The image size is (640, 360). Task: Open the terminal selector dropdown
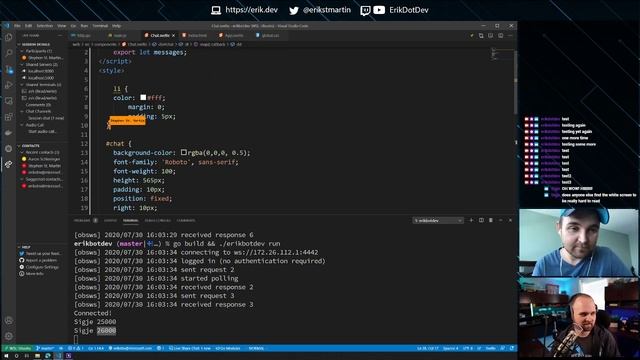pos(438,220)
